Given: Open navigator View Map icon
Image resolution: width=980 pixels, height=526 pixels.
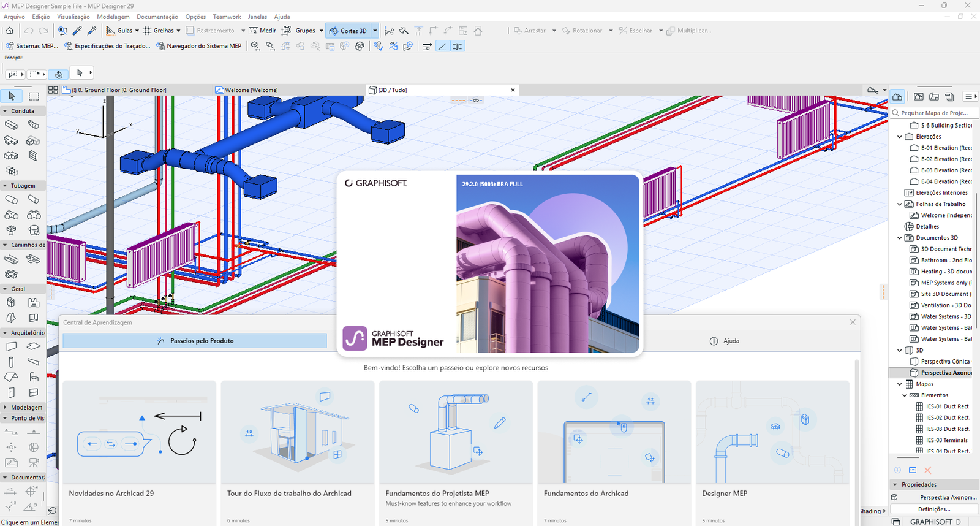Looking at the screenshot, I should point(918,96).
